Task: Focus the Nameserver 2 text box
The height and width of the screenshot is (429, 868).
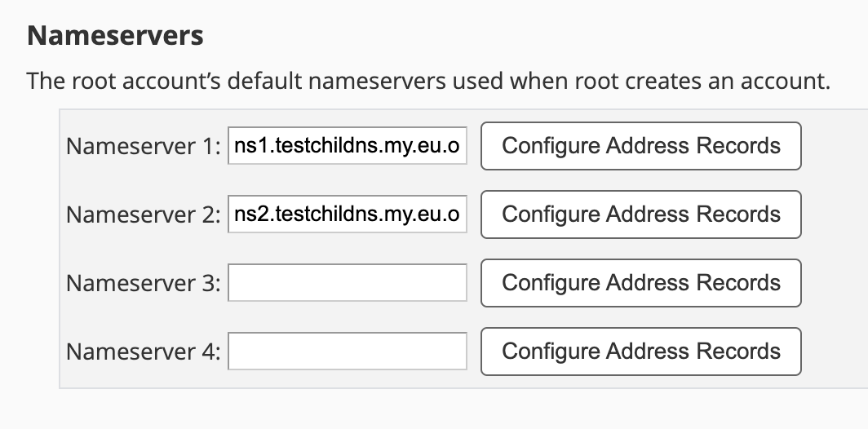Action: tap(348, 214)
